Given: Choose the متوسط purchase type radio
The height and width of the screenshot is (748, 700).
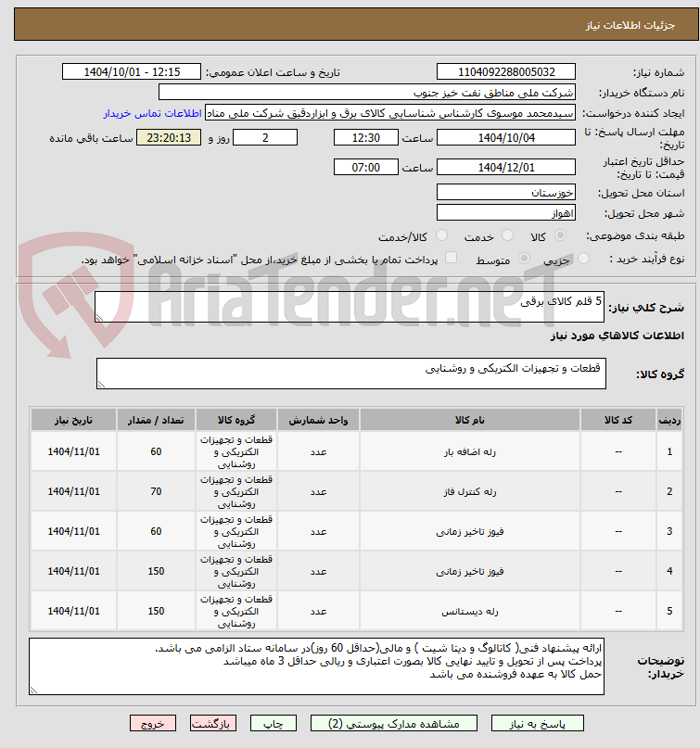Looking at the screenshot, I should click(524, 259).
